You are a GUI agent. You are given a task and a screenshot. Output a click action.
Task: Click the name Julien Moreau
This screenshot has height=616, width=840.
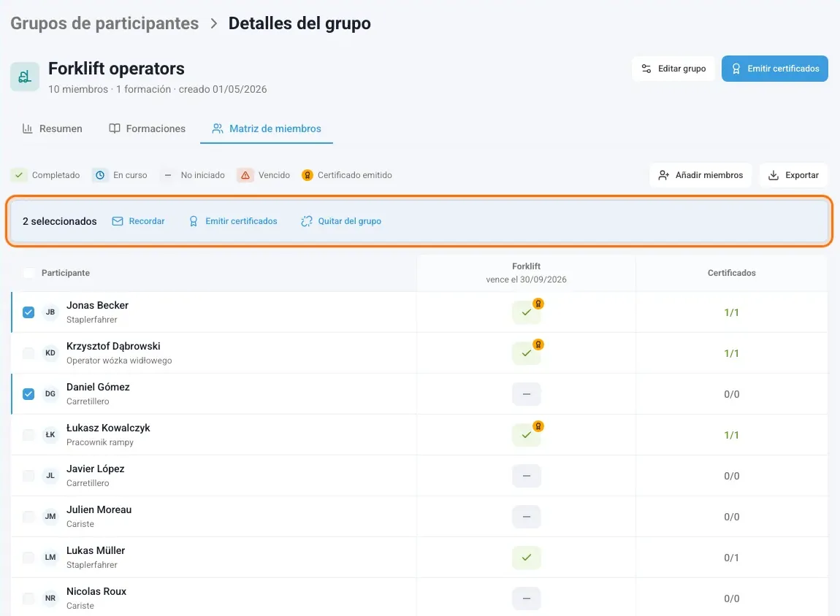[99, 509]
